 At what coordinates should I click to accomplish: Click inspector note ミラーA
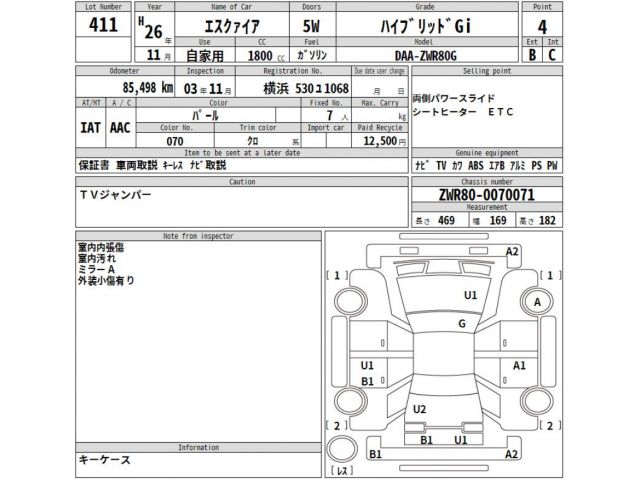(x=97, y=269)
